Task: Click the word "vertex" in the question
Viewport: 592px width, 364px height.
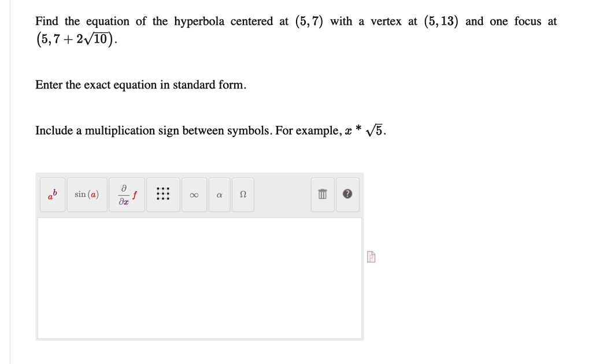Action: [386, 21]
